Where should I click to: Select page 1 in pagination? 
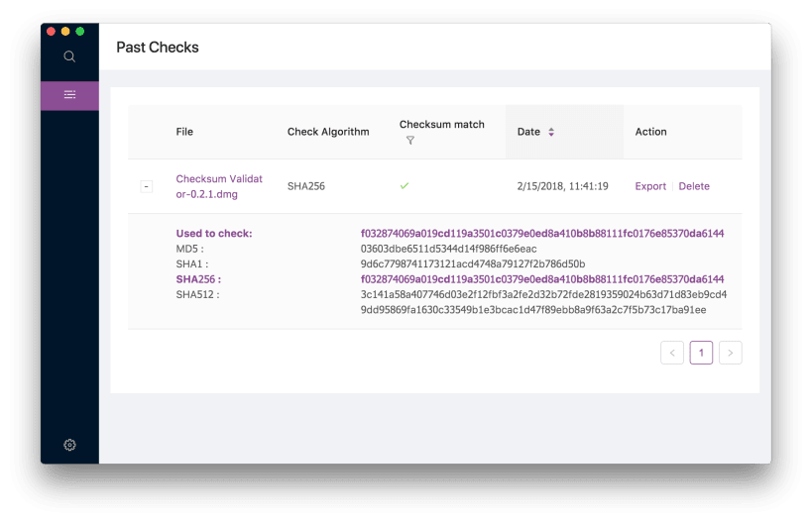point(701,353)
